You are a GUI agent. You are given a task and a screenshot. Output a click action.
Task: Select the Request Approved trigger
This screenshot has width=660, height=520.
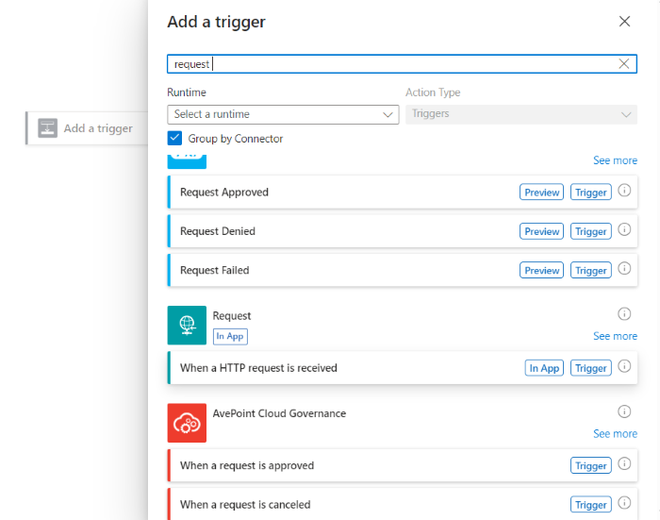coord(225,192)
